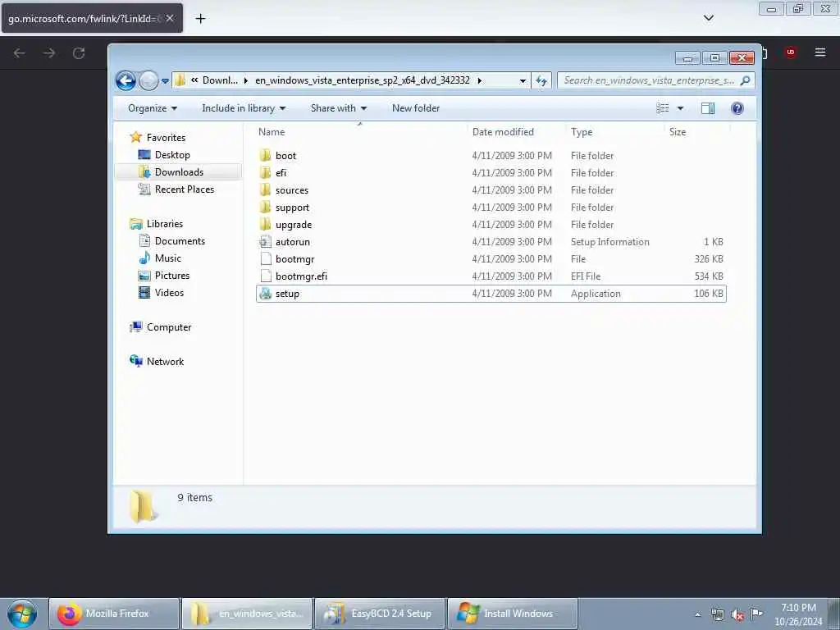Click the Downl... breadcrumb segment
The height and width of the screenshot is (630, 840).
(220, 80)
